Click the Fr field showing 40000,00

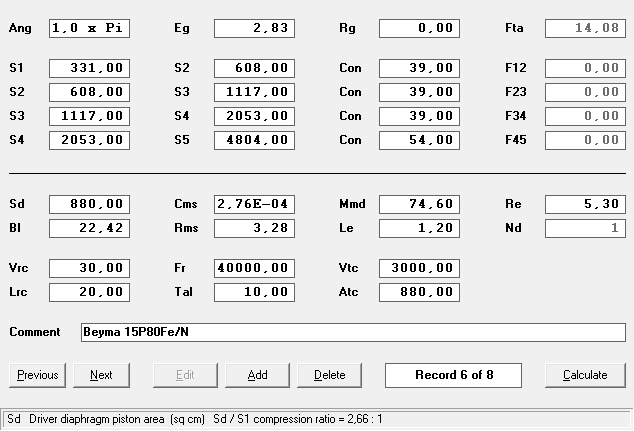point(254,268)
